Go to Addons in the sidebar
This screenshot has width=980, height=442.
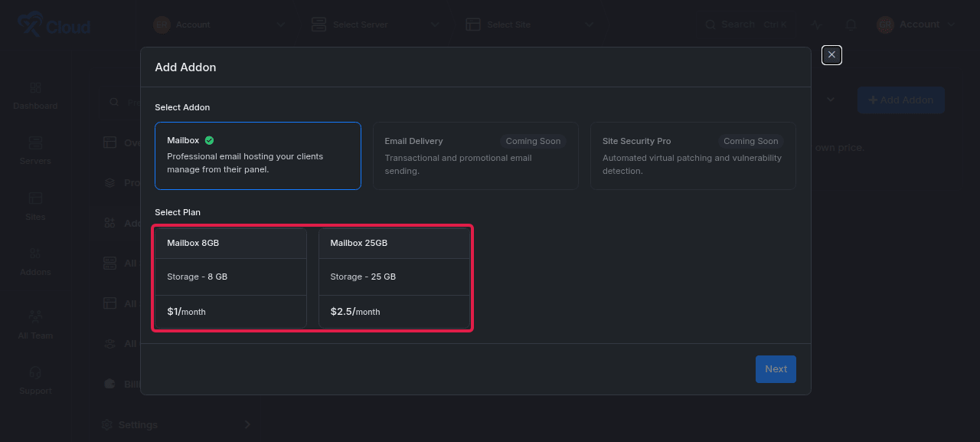tap(35, 262)
